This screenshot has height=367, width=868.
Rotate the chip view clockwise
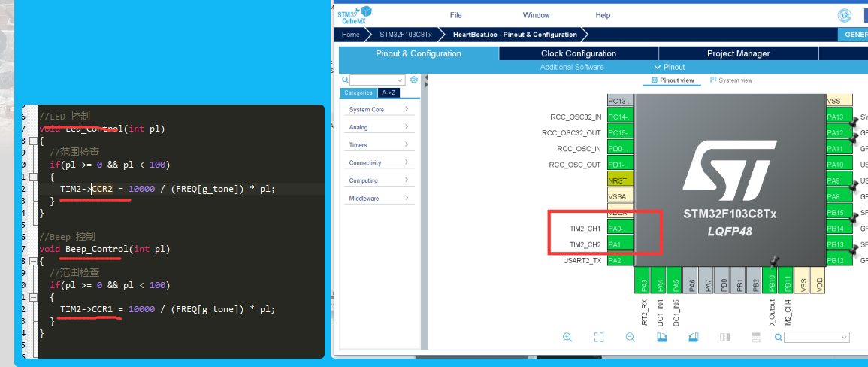661,337
